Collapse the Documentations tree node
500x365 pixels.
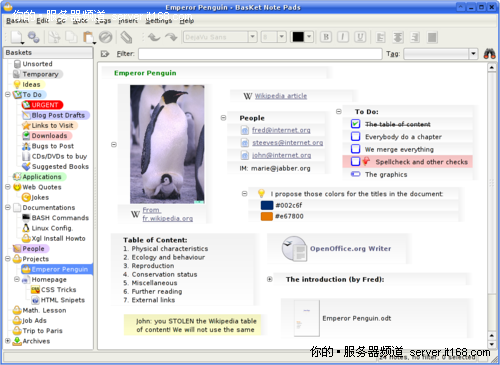point(8,207)
